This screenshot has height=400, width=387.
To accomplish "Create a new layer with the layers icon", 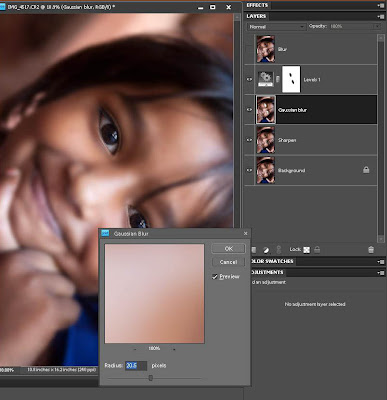I will pyautogui.click(x=254, y=250).
